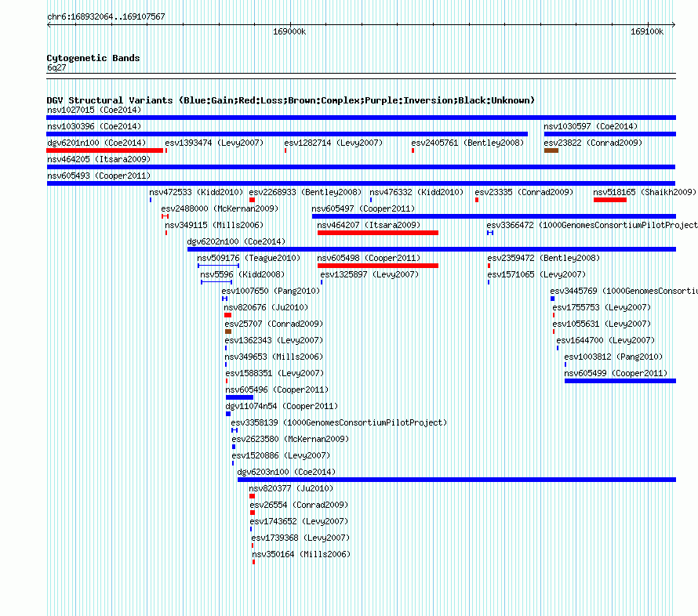698x616 pixels.
Task: Open nsv476332 (Kidd2010) variant
Action: point(416,192)
